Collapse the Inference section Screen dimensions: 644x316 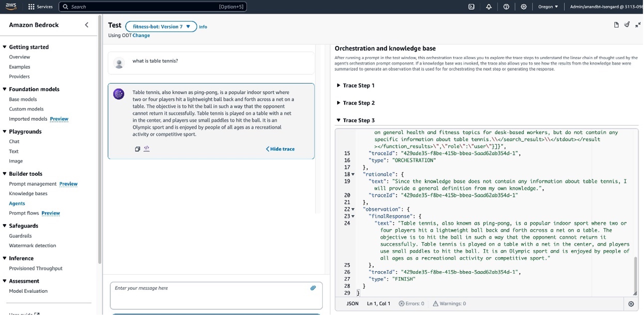(x=4, y=259)
